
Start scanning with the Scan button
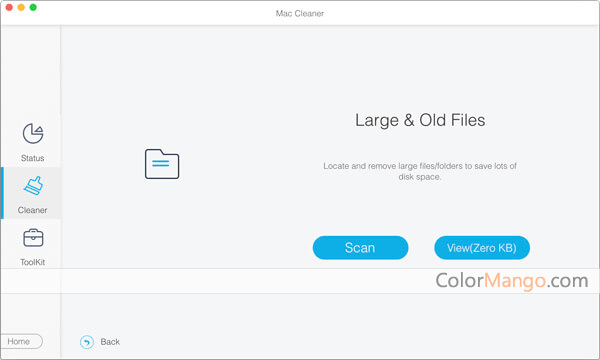point(360,248)
